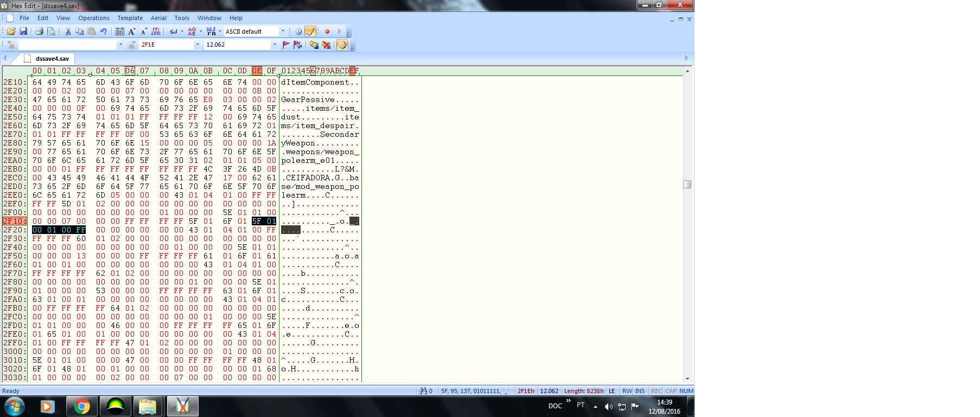Switch to the dssave4.sav file tab

(x=52, y=59)
